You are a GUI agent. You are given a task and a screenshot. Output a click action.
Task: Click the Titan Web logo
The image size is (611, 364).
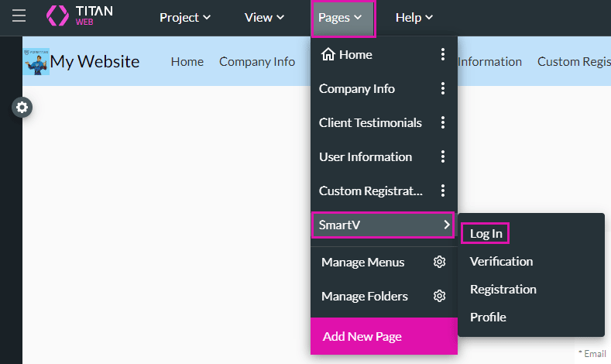pos(78,17)
